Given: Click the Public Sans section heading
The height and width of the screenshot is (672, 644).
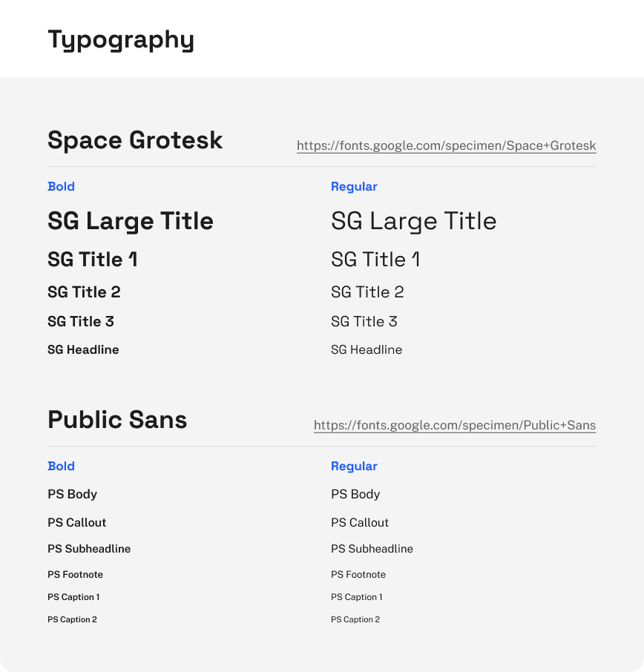Looking at the screenshot, I should coord(117,420).
